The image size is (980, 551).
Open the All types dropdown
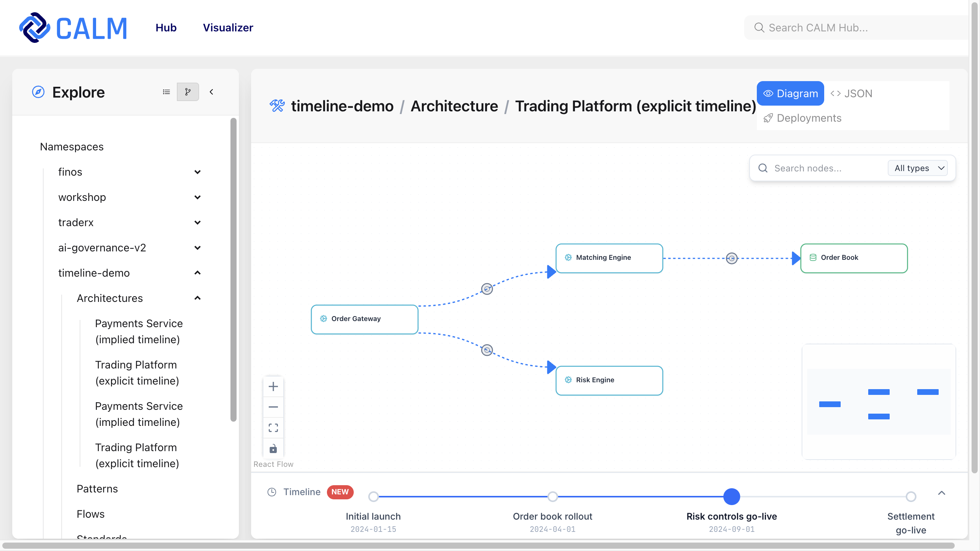[918, 168]
